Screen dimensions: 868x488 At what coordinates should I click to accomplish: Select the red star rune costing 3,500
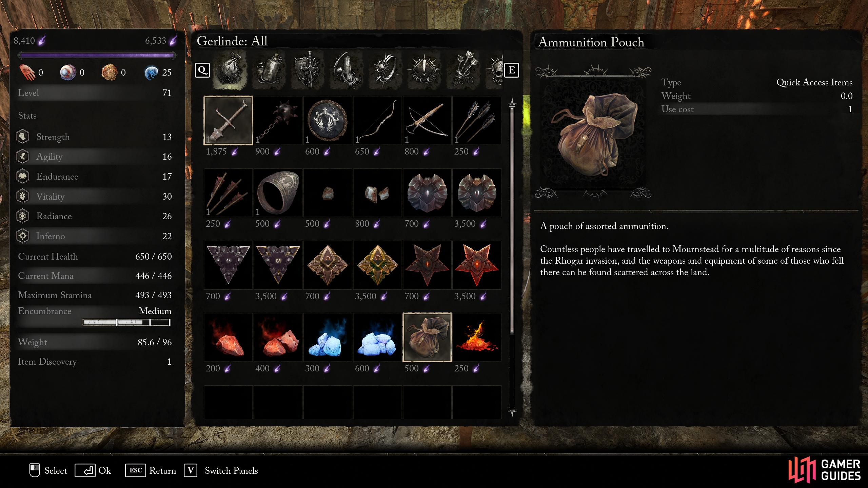(477, 265)
